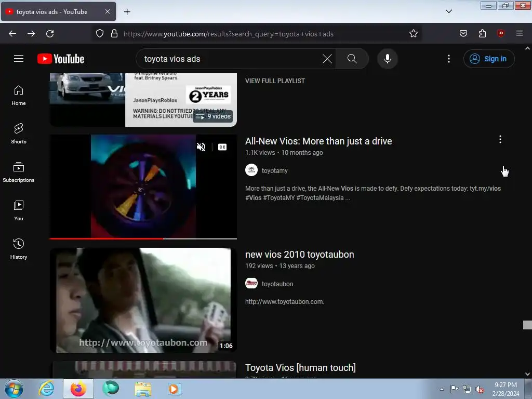Toggle closed captions on the video preview
Image resolution: width=532 pixels, height=399 pixels.
(222, 147)
